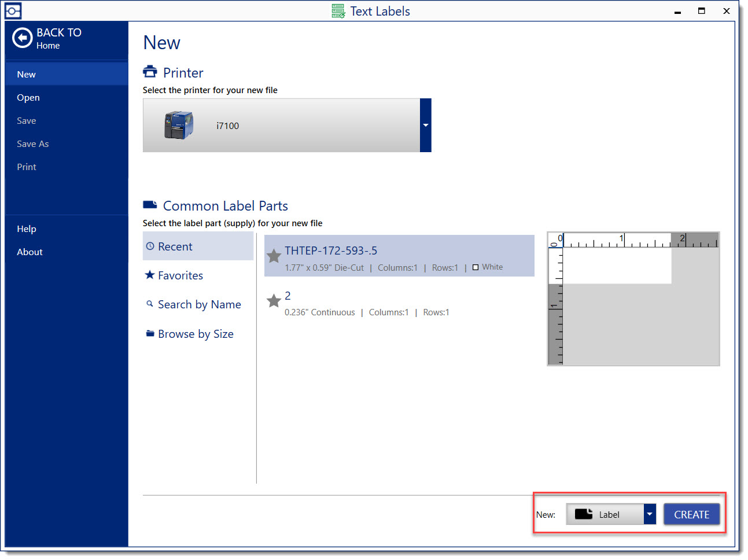Viewport: 748px width, 560px height.
Task: Click the i7100 printer image
Action: tap(178, 125)
